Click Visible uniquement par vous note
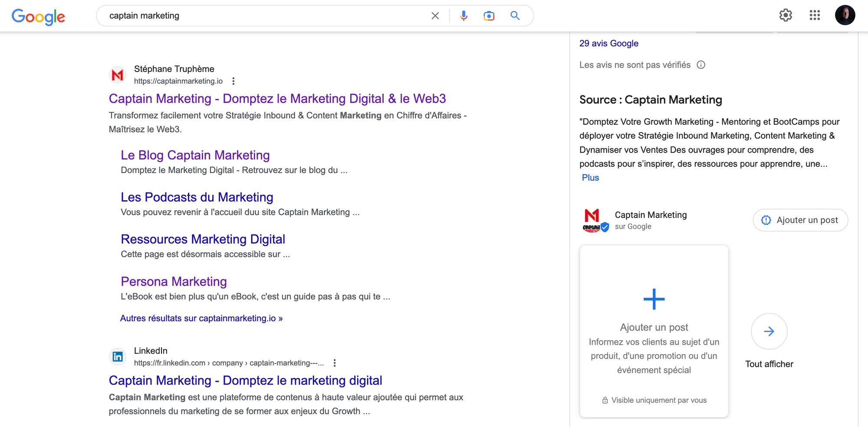Screen dimensions: 868x427 [x=654, y=400]
